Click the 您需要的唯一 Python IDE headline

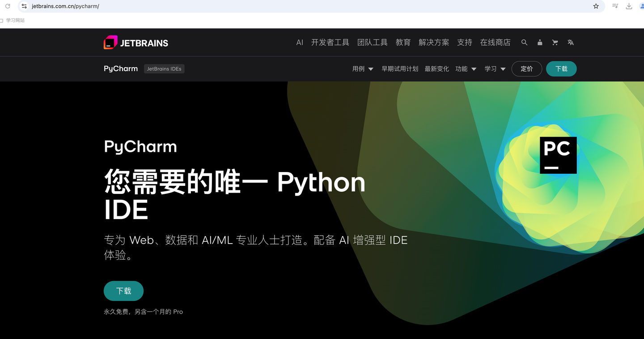coord(235,195)
